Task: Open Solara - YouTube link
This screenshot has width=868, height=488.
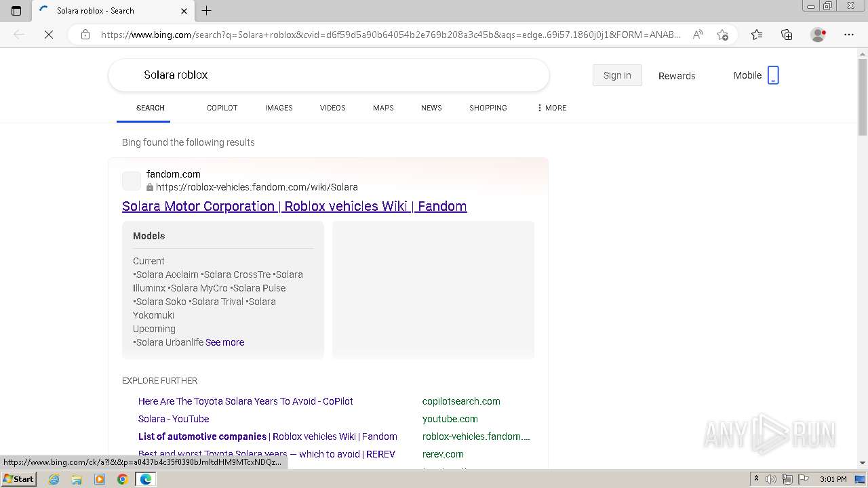Action: [174, 419]
